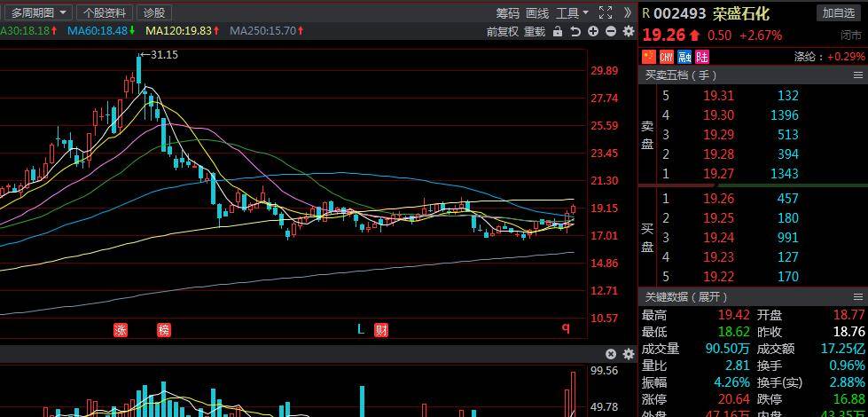Click the double chevron collapse arrow

pos(628,12)
